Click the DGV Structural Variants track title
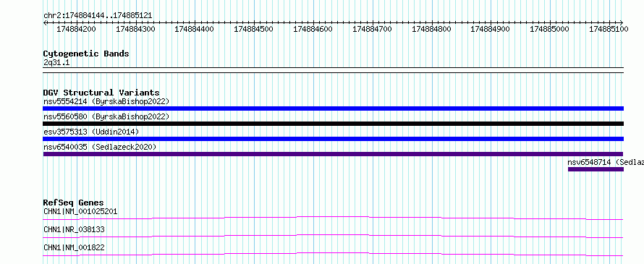Viewport: 644px width, 264px height. click(101, 93)
